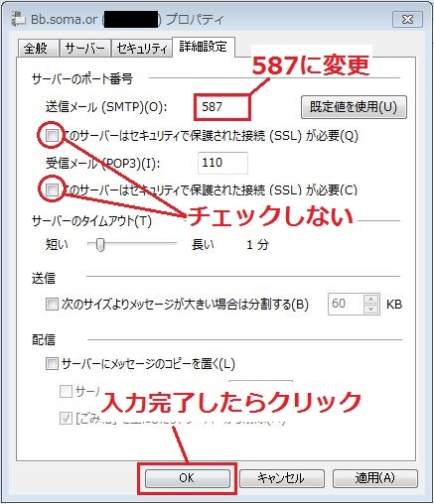This screenshot has height=504, width=434.
Task: Decrease message size with down spinner arrow
Action: 370,310
